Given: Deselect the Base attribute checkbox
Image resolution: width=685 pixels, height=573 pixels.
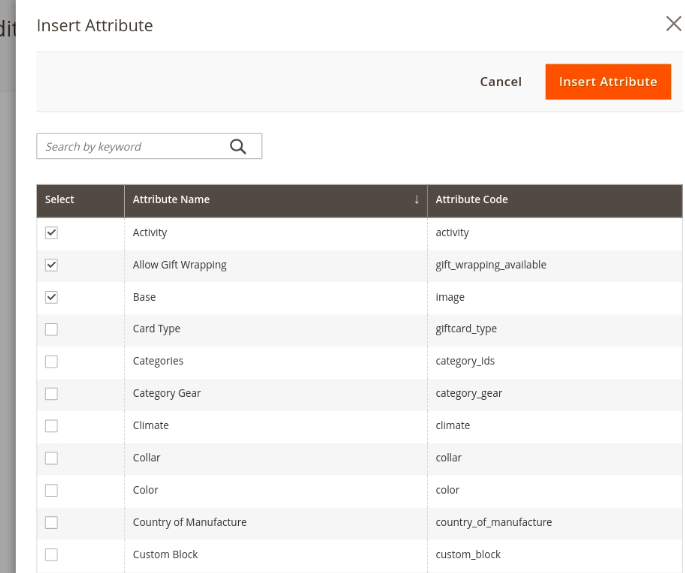Looking at the screenshot, I should coord(52,297).
